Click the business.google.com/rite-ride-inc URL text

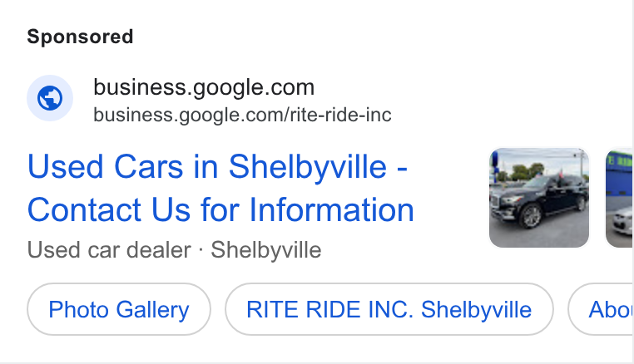(242, 115)
